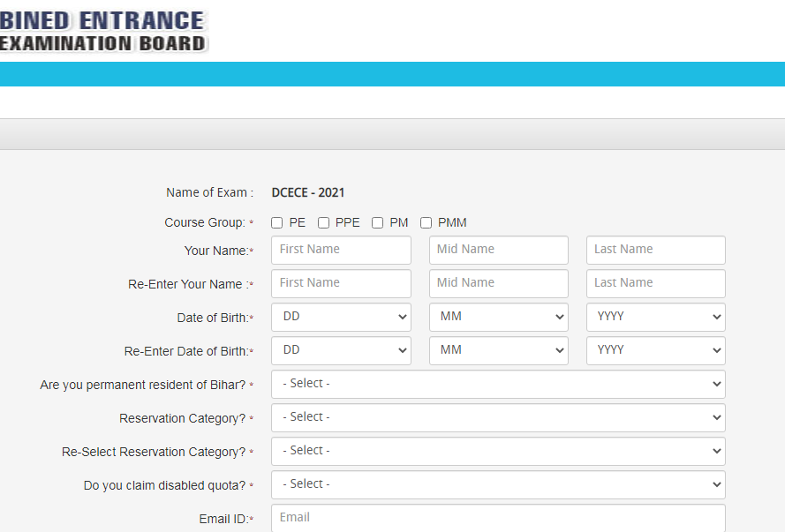Click the 'Name of Exam :' label

click(x=210, y=192)
